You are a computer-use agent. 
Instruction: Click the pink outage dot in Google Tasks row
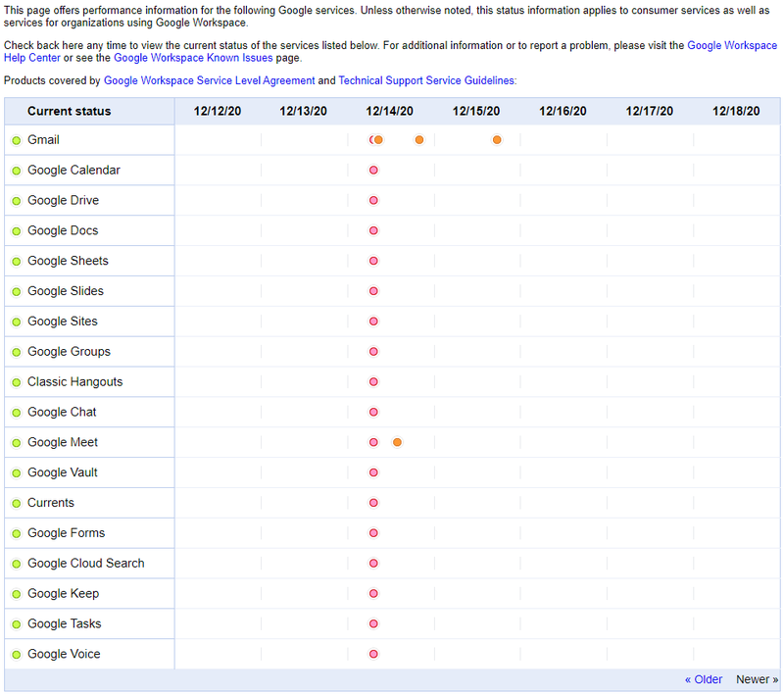pos(373,624)
